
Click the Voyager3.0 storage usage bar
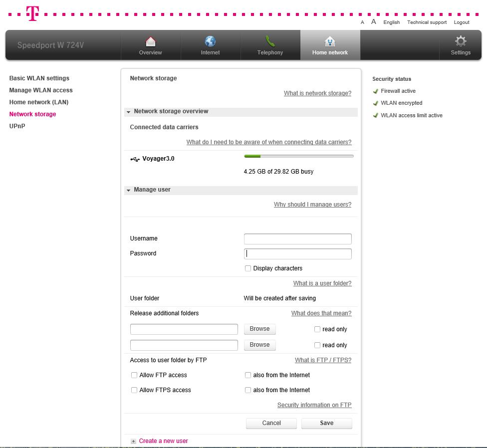(299, 156)
